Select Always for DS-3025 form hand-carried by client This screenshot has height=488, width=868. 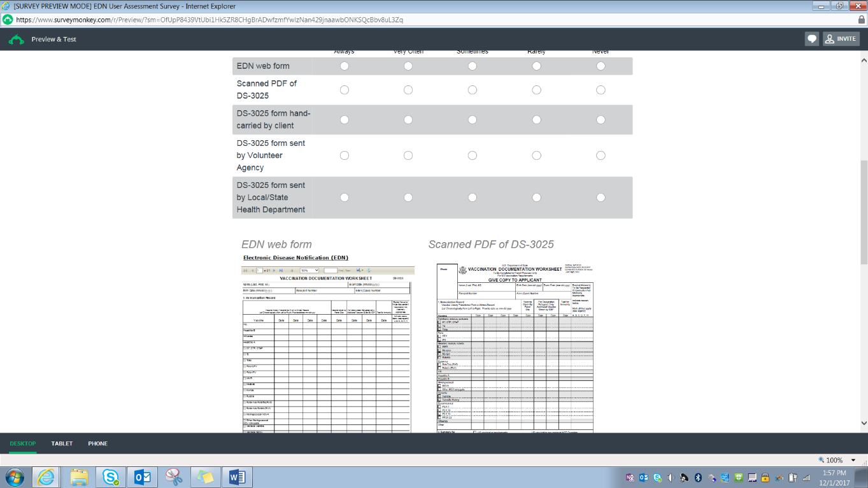(x=345, y=120)
